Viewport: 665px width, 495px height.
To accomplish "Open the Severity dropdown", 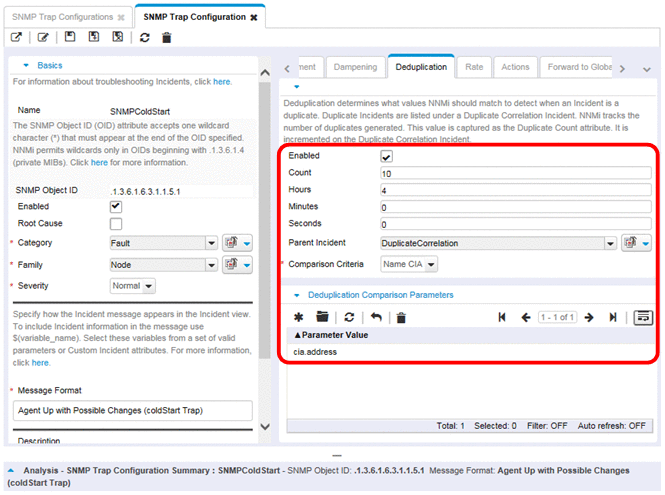I will 133,286.
